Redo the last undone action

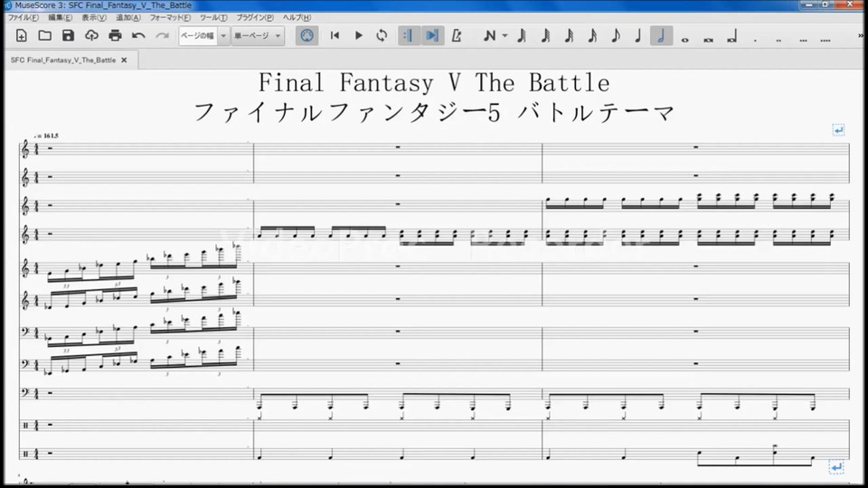[162, 36]
